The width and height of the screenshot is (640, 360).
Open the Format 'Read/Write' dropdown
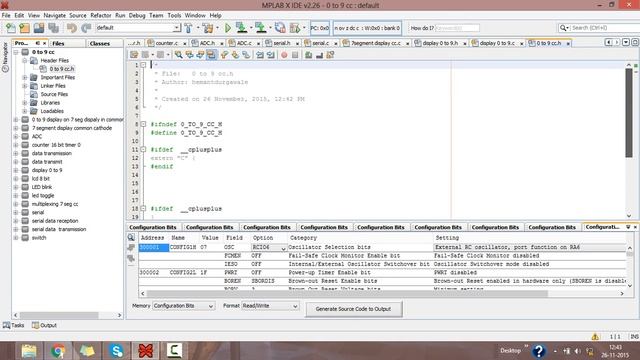point(270,306)
